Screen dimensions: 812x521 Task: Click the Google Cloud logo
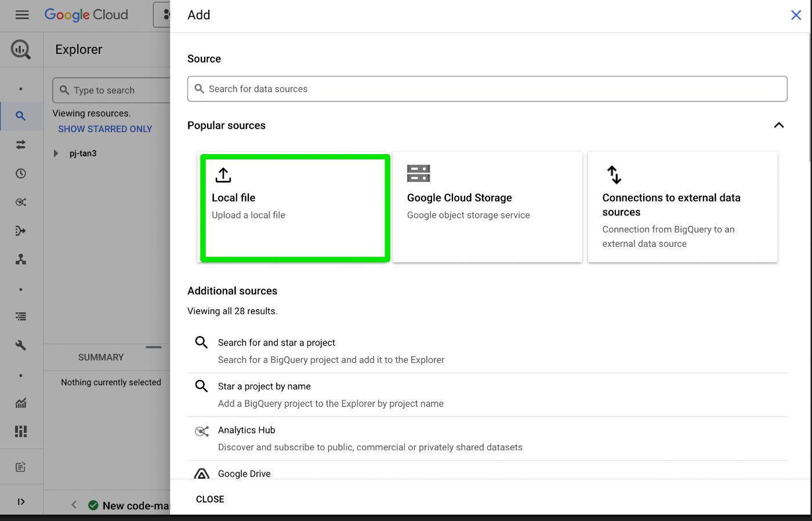[x=86, y=15]
